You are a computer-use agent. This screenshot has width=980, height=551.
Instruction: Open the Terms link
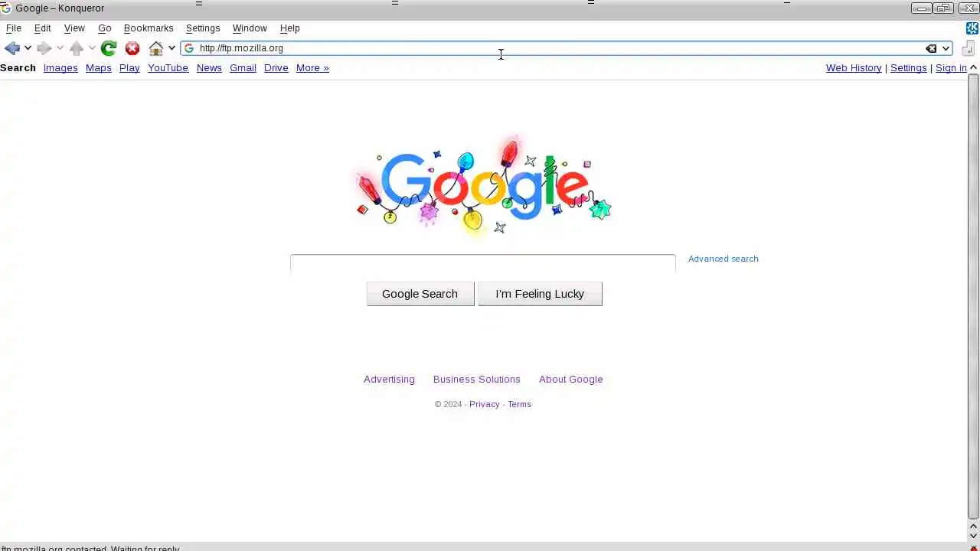click(519, 404)
